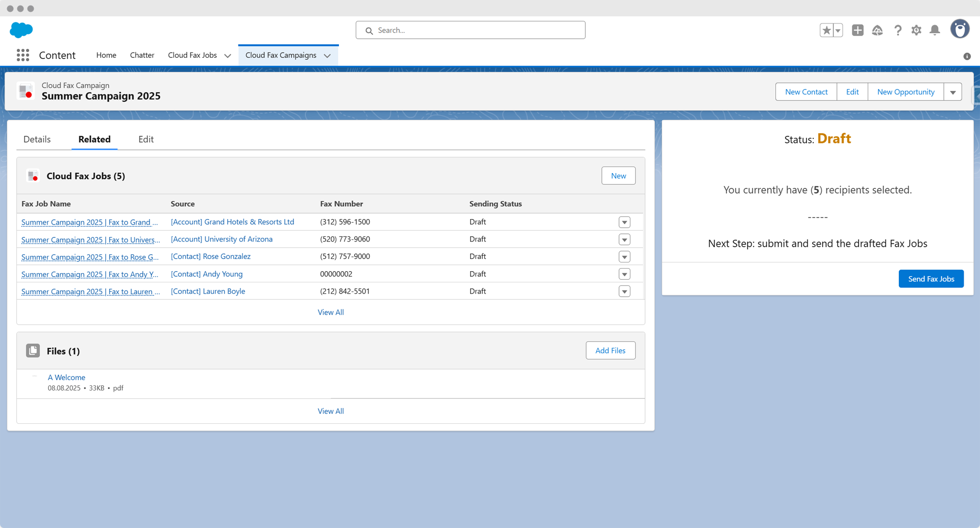Expand the Cloud Fax Campaigns nav dropdown

pyautogui.click(x=327, y=56)
